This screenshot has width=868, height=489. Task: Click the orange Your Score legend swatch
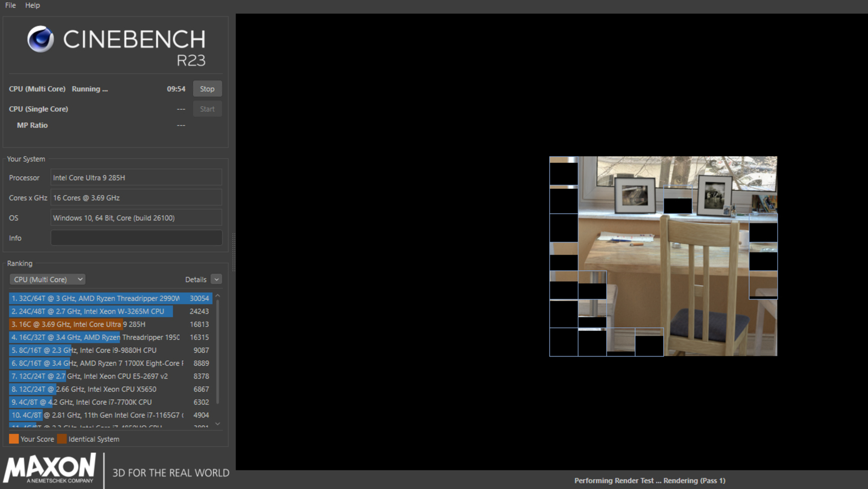click(x=14, y=439)
